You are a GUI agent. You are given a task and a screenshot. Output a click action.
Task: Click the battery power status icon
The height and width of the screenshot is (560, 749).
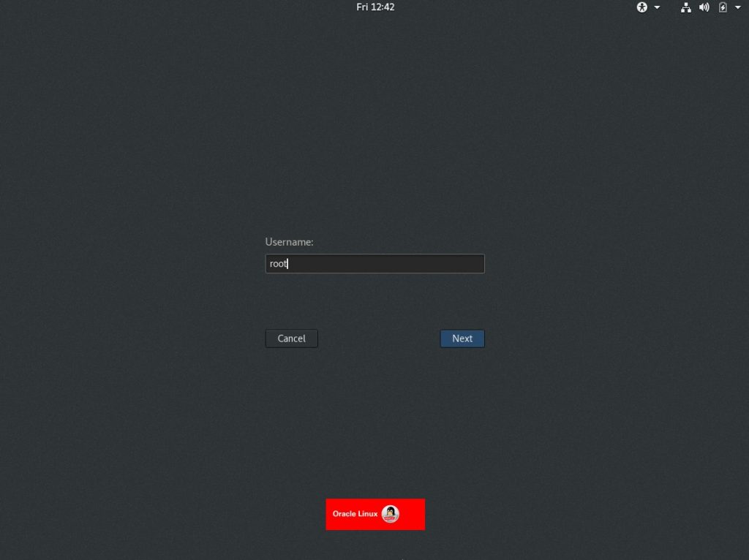click(723, 7)
